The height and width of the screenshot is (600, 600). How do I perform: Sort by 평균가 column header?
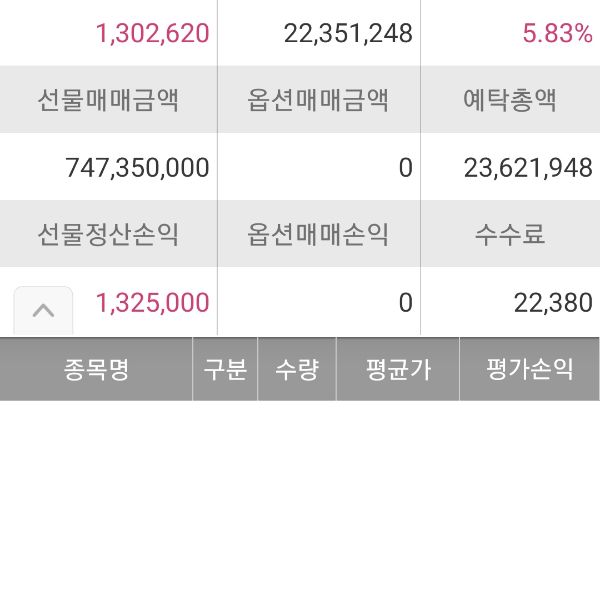[398, 369]
